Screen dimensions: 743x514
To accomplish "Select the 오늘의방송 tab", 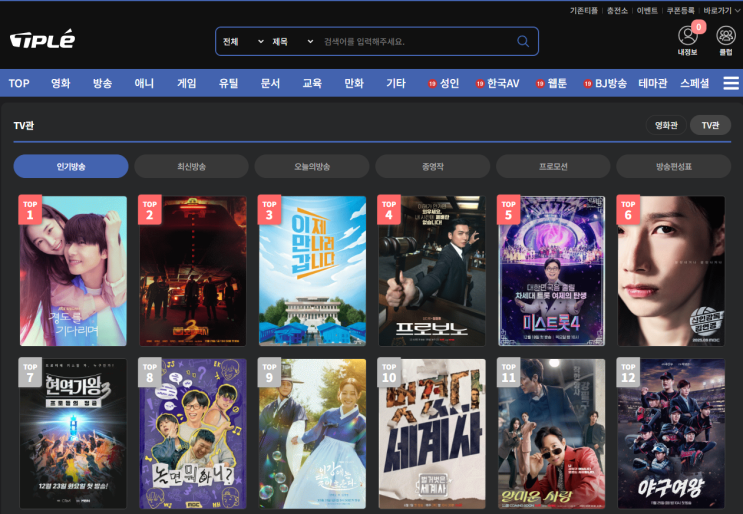I will click(x=312, y=166).
